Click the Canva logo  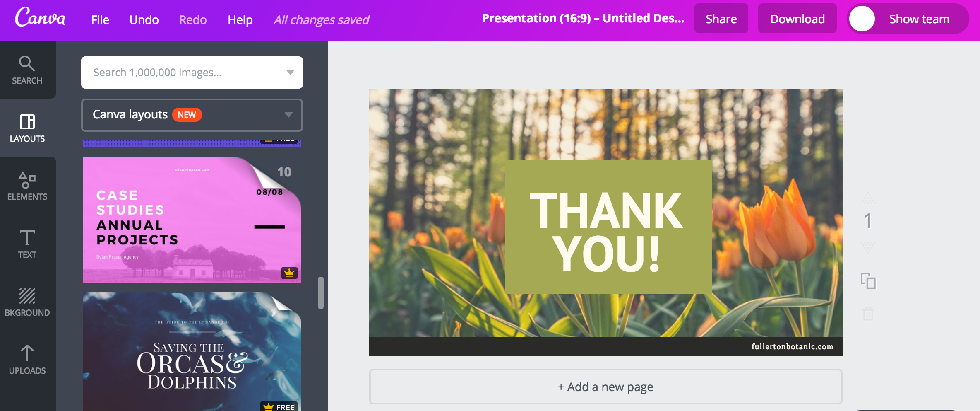[x=41, y=18]
